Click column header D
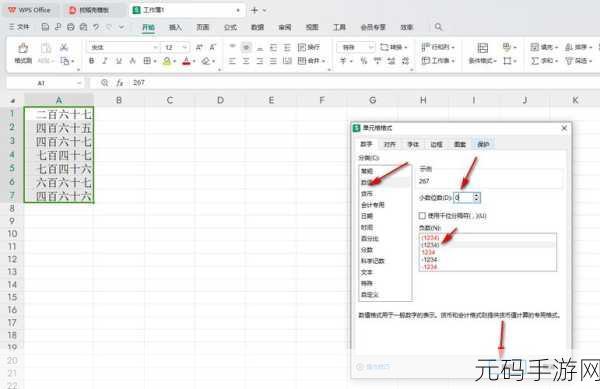The width and height of the screenshot is (600, 389). tap(220, 100)
